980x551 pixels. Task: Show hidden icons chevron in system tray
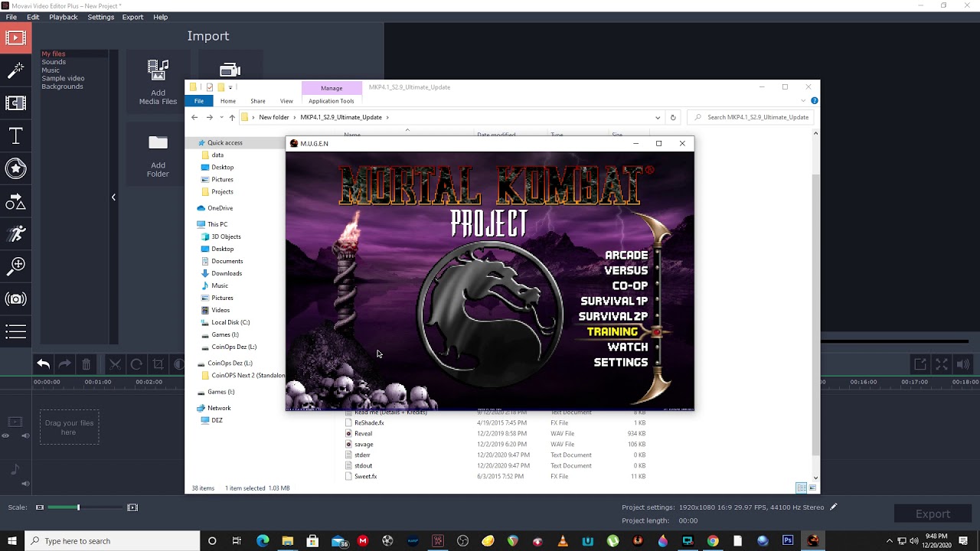coord(890,541)
